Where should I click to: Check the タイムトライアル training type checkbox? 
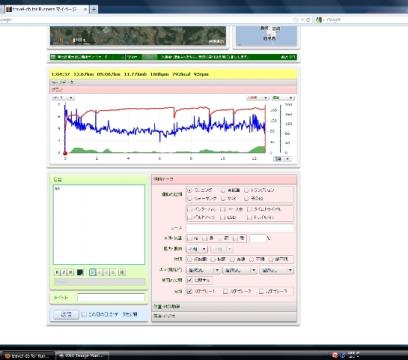click(250, 209)
